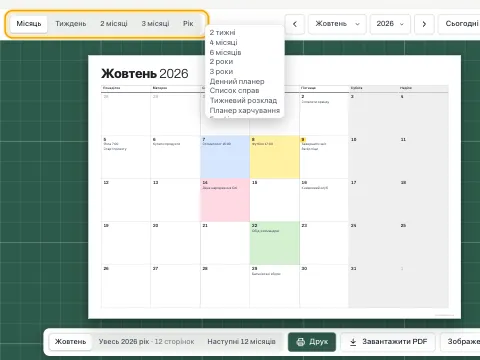Click the pink October 14 cell
480x360 pixels.
(225, 200)
